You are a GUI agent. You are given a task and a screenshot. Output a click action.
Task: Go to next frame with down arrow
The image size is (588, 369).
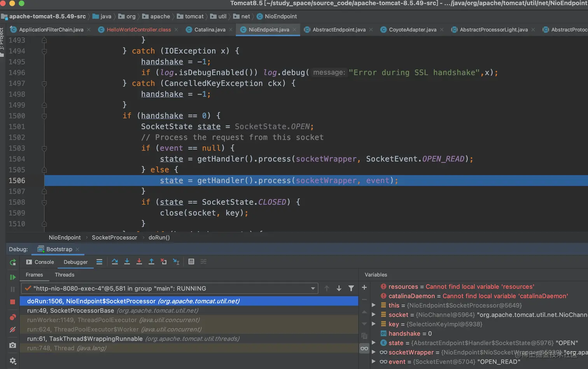(339, 288)
